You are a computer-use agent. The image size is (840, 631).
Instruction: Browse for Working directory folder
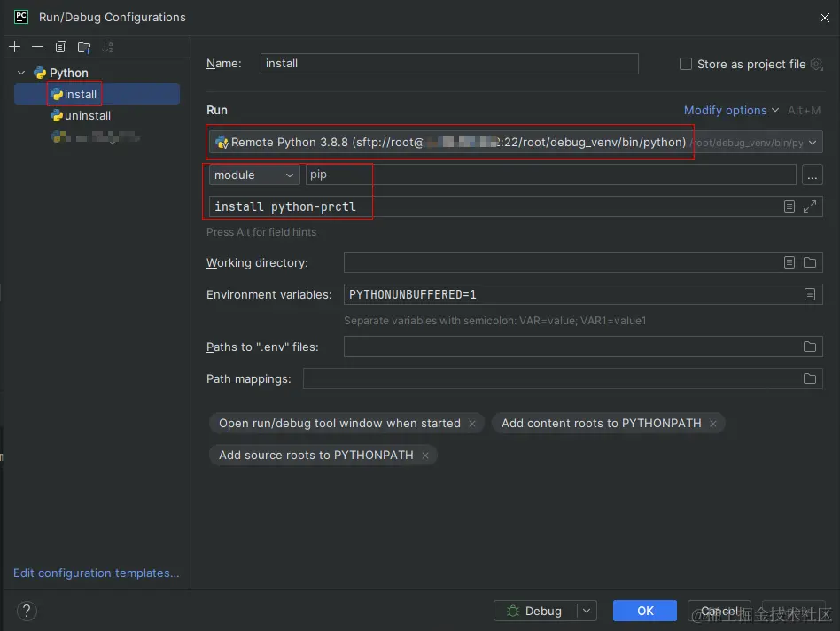(810, 262)
